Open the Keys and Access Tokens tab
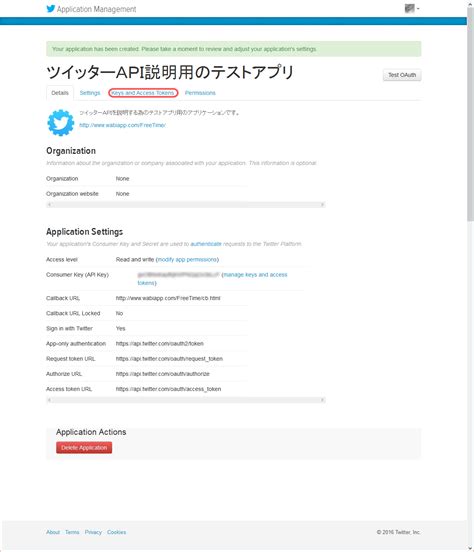474x552 pixels. point(143,93)
